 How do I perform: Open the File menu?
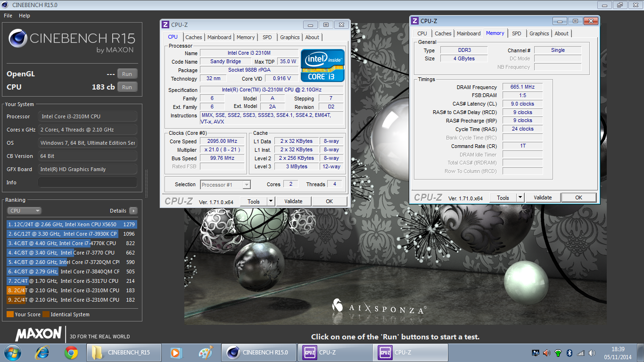(x=8, y=16)
